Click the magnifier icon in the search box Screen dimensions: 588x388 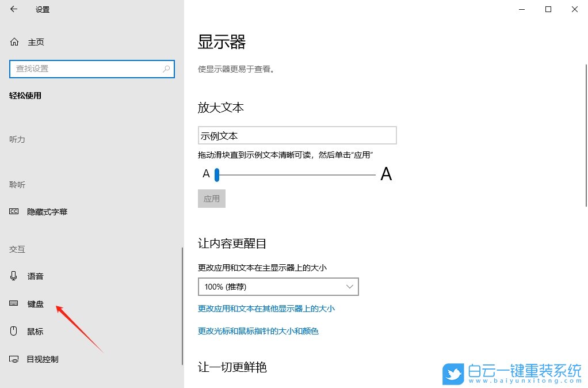click(x=165, y=69)
